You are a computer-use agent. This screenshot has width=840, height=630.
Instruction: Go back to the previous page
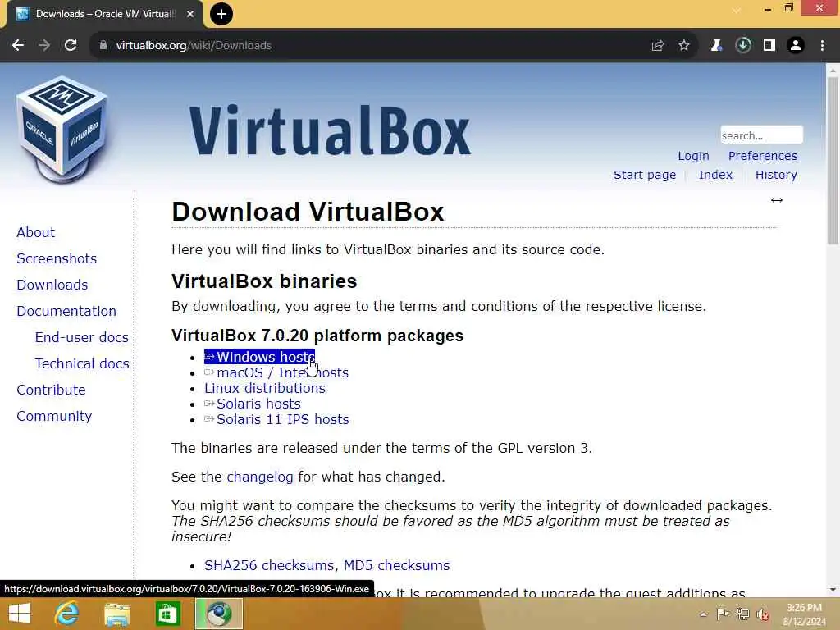click(x=18, y=46)
